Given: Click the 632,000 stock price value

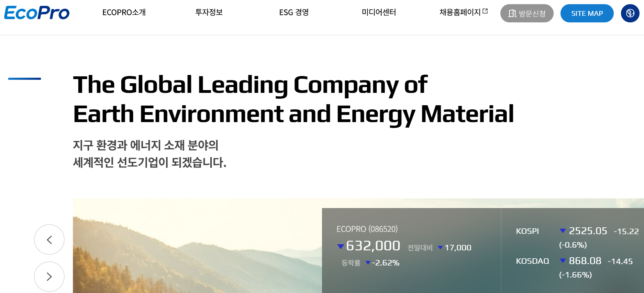Looking at the screenshot, I should (373, 246).
